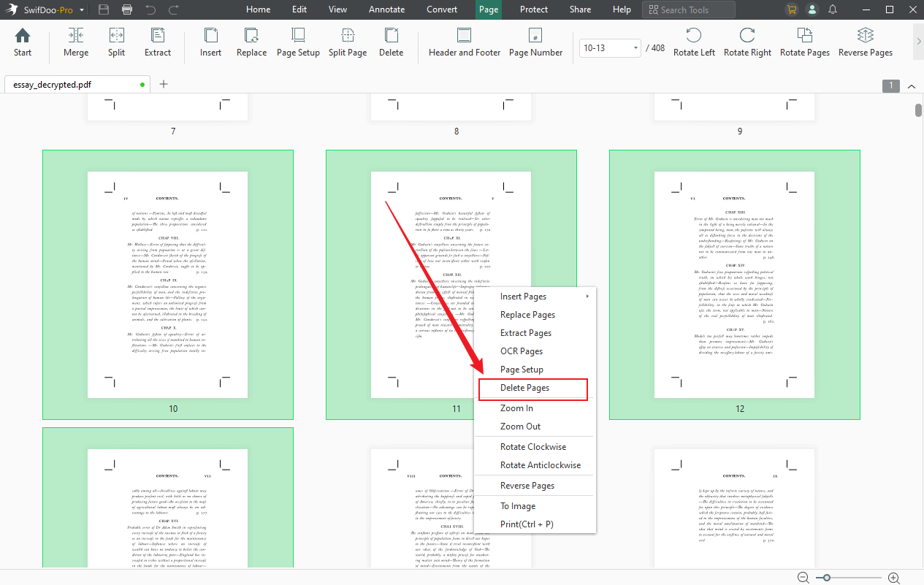The image size is (924, 585).
Task: Click the Rotate Left icon
Action: (693, 42)
